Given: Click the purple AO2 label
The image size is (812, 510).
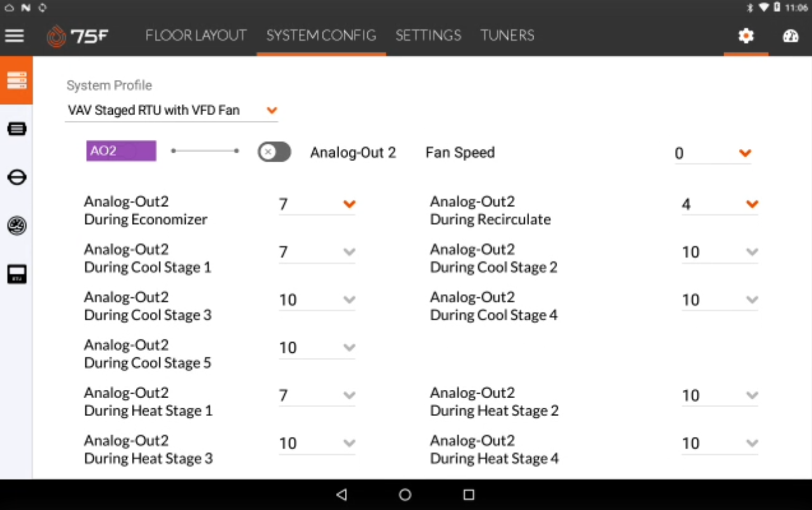Looking at the screenshot, I should [121, 151].
